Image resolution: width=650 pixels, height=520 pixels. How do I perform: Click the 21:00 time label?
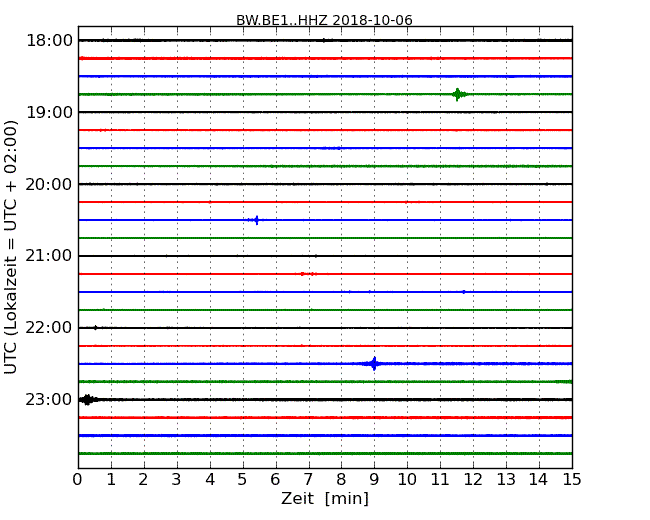pyautogui.click(x=49, y=256)
